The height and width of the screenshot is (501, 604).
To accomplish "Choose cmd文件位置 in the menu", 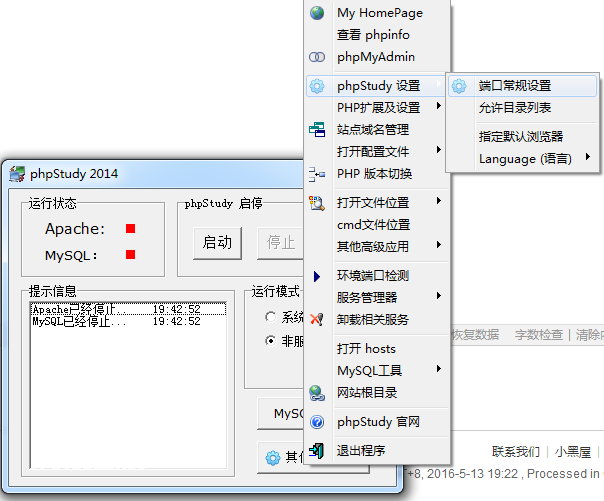I will point(378,225).
